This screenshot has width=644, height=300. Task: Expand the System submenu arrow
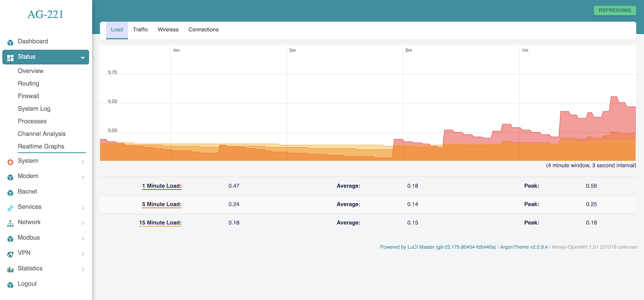coord(83,162)
